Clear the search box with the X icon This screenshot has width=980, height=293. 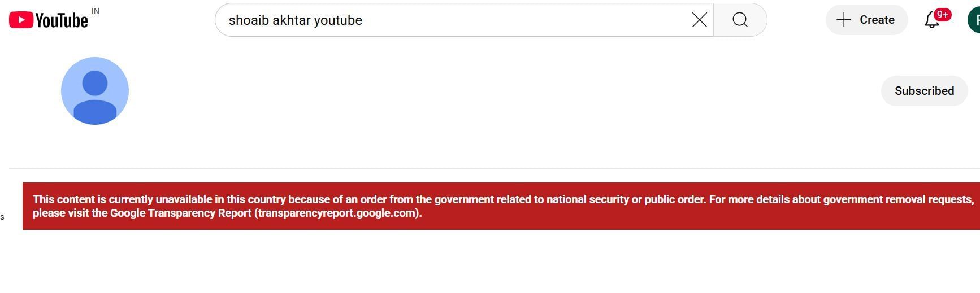coord(699,20)
